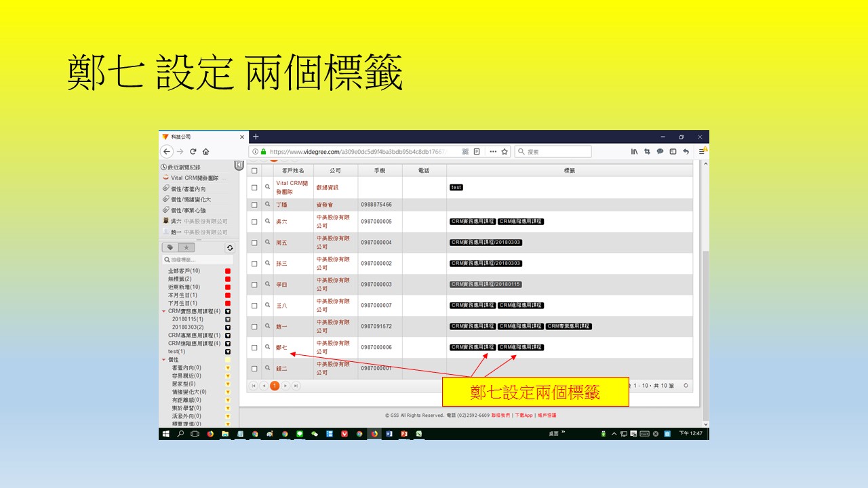
Task: Refresh the tag list in the sidebar
Action: pos(230,248)
